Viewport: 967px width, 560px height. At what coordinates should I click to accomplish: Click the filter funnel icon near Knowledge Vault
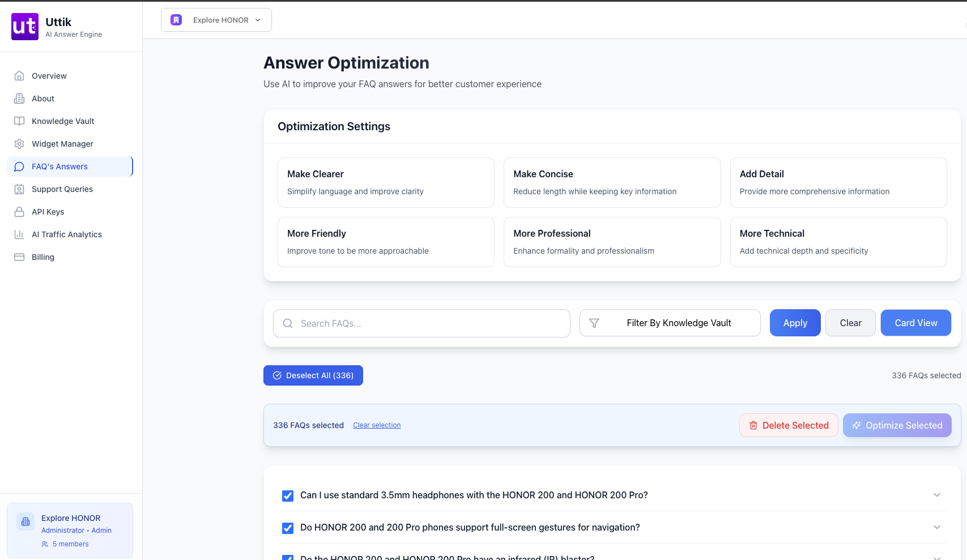(x=594, y=323)
